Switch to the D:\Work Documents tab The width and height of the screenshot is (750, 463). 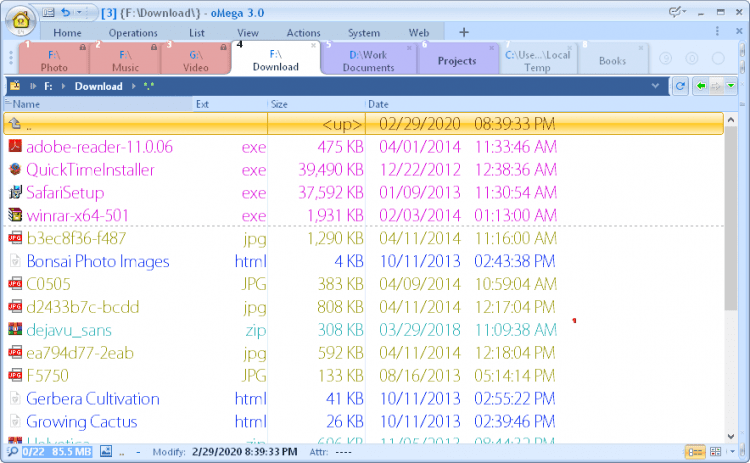pos(368,61)
